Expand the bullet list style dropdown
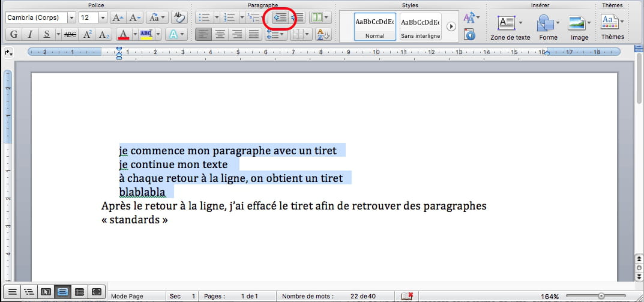Viewport: 644px width, 302px height. click(216, 18)
